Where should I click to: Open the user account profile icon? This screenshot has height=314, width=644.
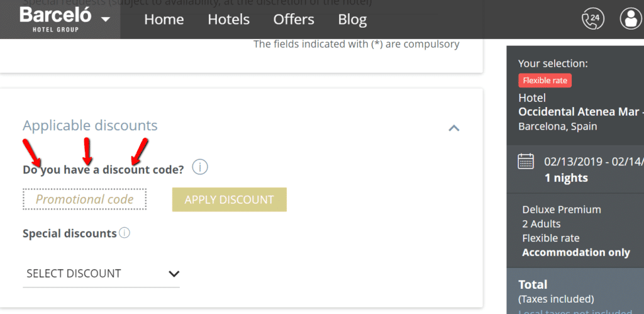point(631,19)
